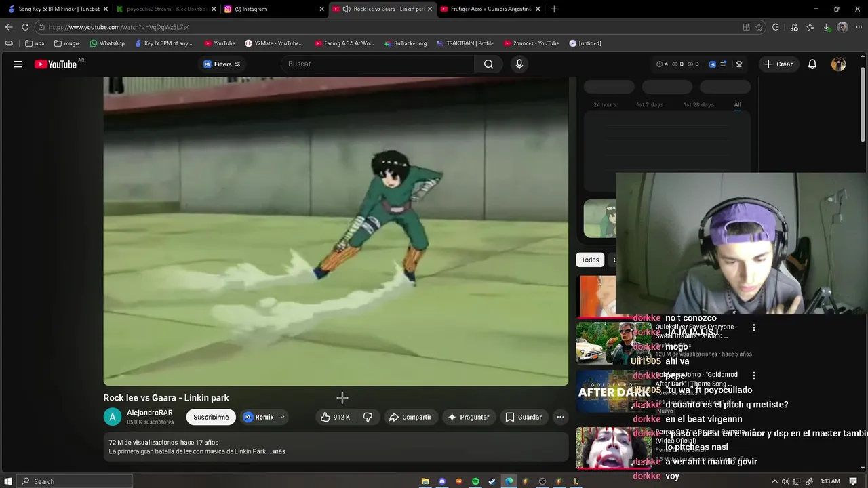Open a new browser tab

click(x=554, y=9)
